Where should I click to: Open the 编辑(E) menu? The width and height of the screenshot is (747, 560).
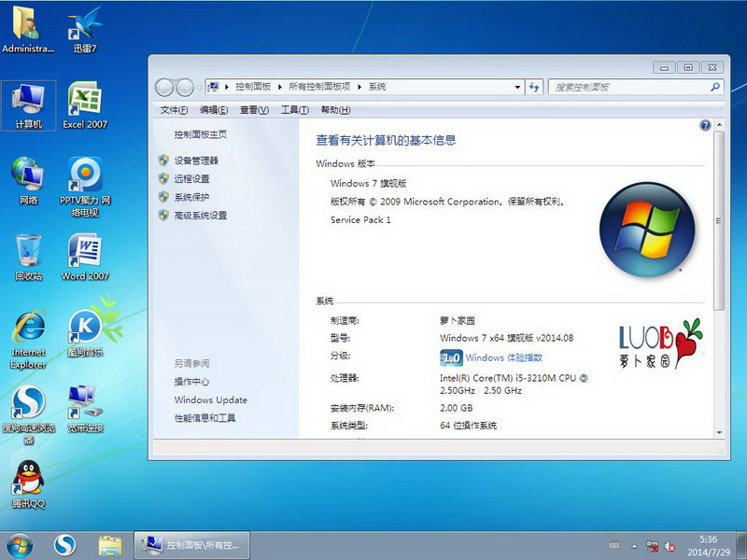click(x=214, y=110)
